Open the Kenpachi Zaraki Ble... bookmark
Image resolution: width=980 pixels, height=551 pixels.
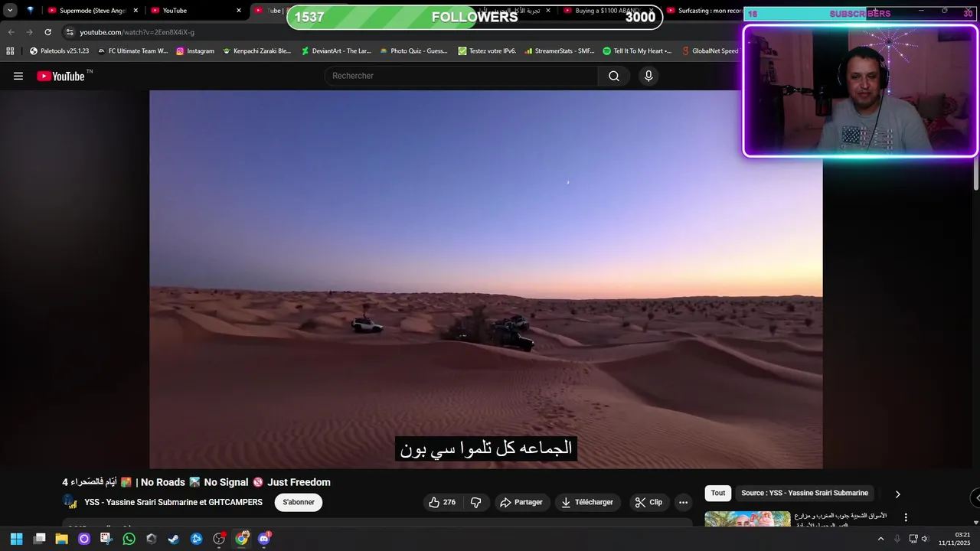click(256, 51)
